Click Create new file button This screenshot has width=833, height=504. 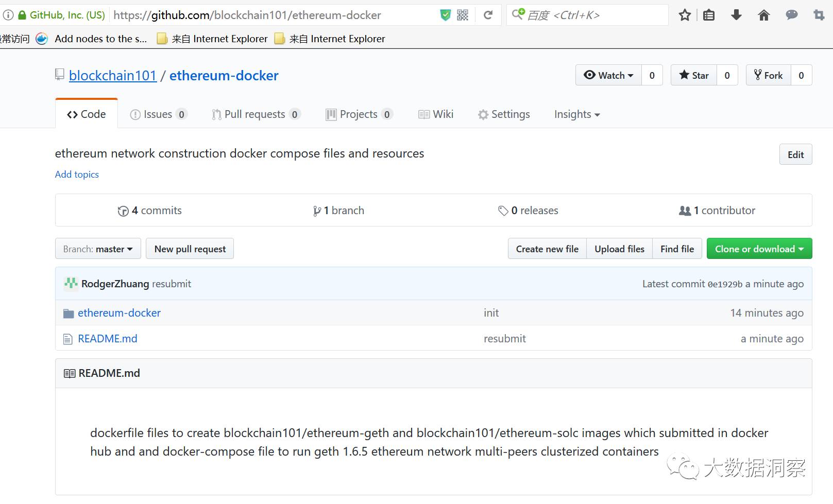[x=547, y=249]
